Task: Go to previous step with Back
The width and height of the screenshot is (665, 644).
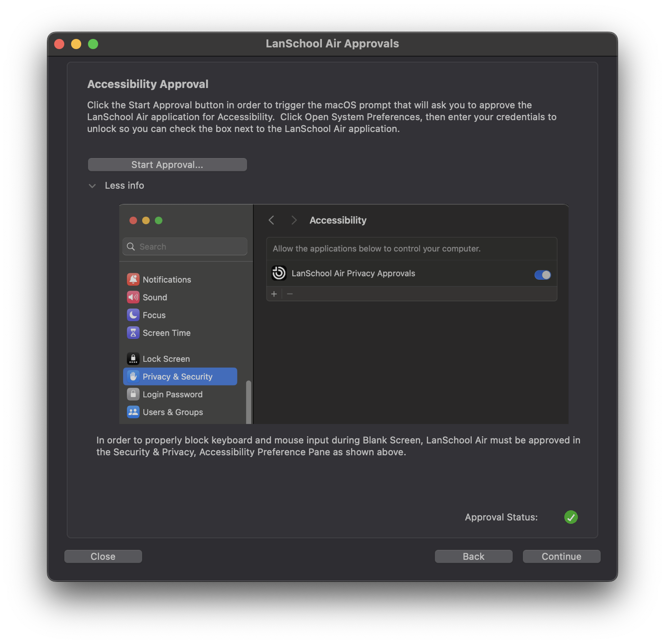Action: point(473,556)
